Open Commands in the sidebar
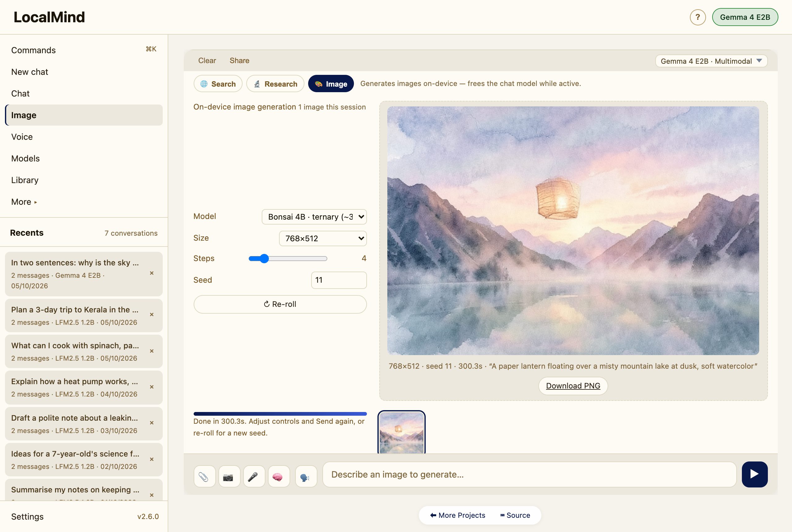 pos(84,50)
